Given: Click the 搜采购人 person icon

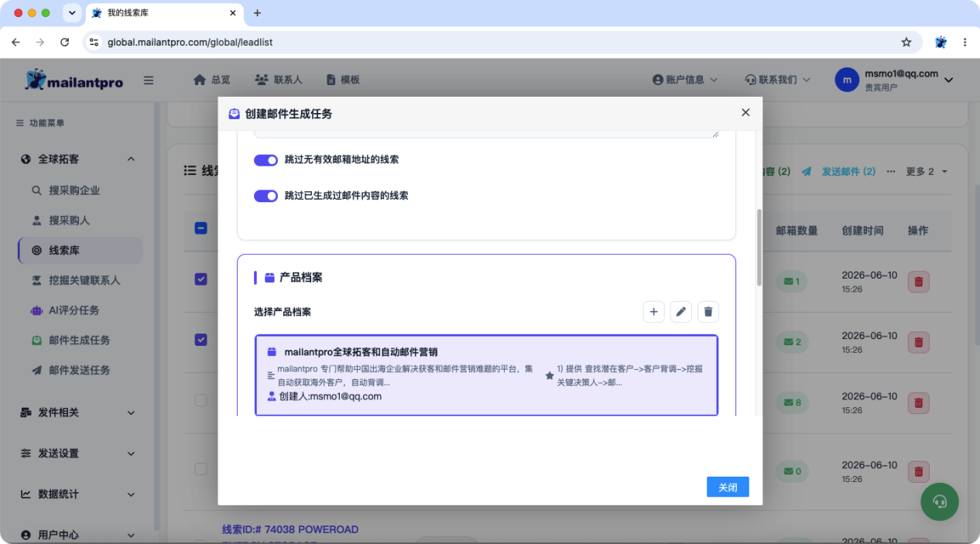Looking at the screenshot, I should point(36,221).
